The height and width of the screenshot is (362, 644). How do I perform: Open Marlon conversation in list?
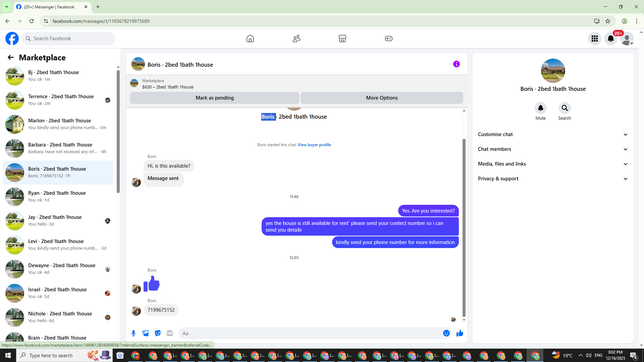coord(58,124)
